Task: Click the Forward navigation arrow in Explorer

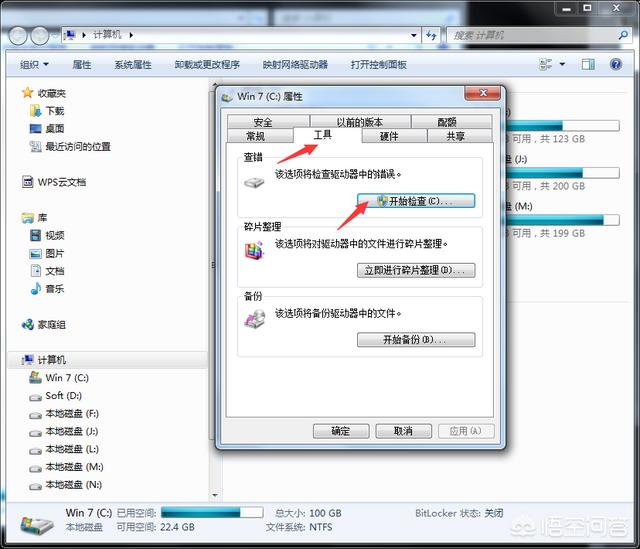Action: click(40, 36)
